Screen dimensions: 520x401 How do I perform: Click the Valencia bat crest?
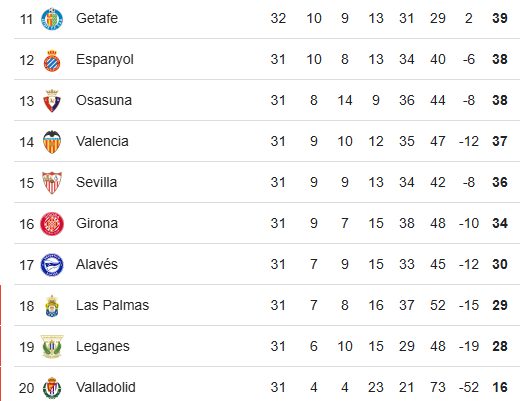[52, 142]
